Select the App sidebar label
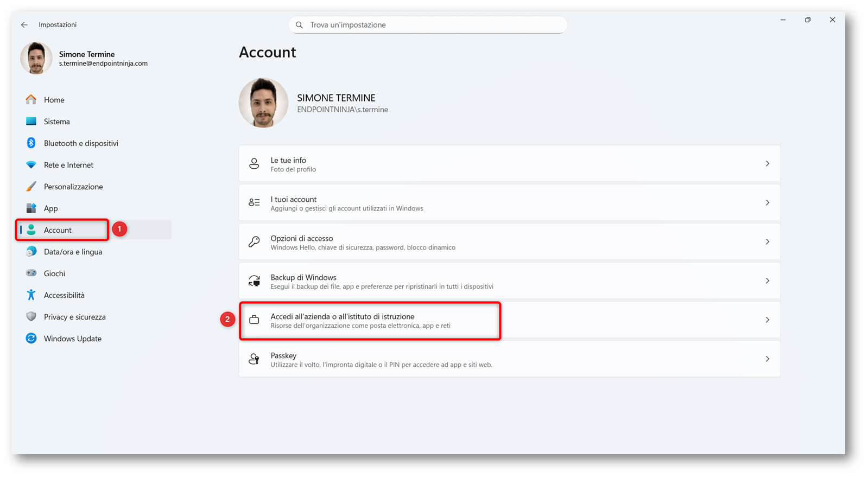The height and width of the screenshot is (477, 868). (50, 208)
